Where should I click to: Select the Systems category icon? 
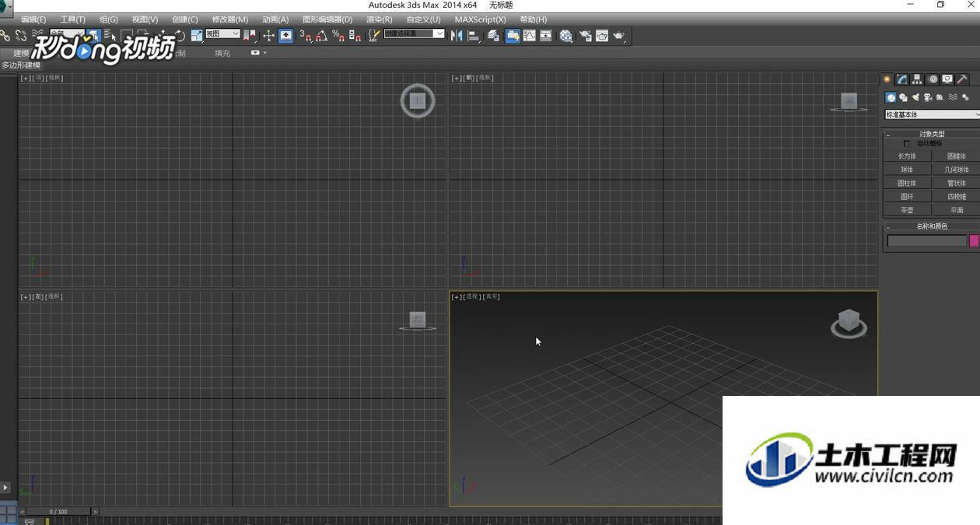966,98
